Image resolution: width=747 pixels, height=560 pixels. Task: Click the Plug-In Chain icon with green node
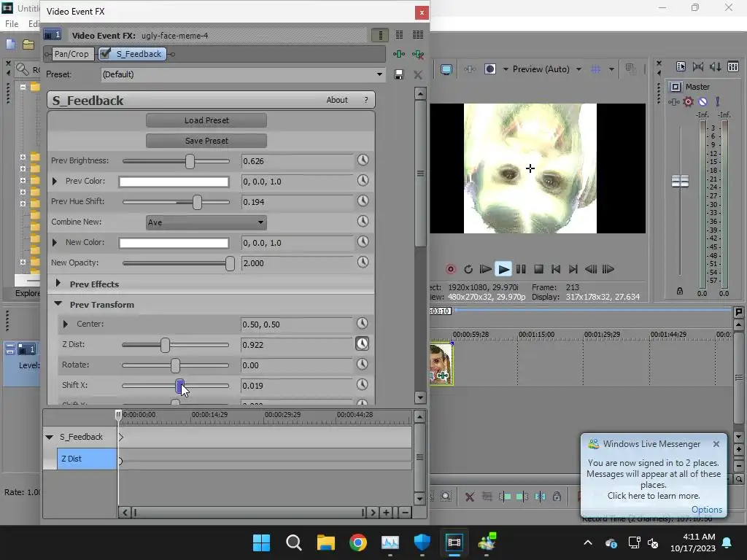pos(399,54)
